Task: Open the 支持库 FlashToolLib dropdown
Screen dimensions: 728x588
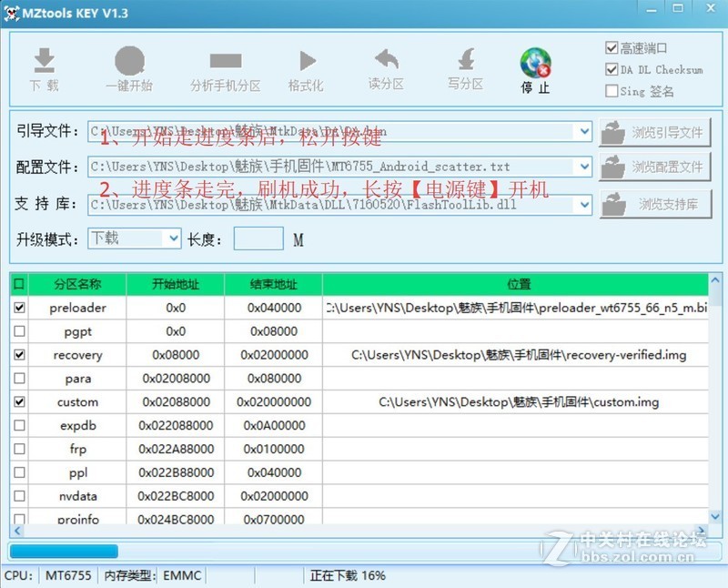Action: click(585, 204)
